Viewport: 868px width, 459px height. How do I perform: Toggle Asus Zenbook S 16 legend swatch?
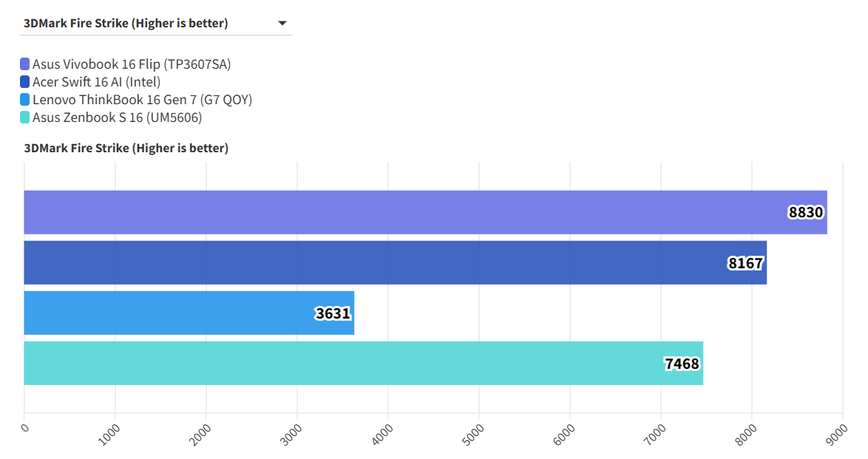point(25,118)
